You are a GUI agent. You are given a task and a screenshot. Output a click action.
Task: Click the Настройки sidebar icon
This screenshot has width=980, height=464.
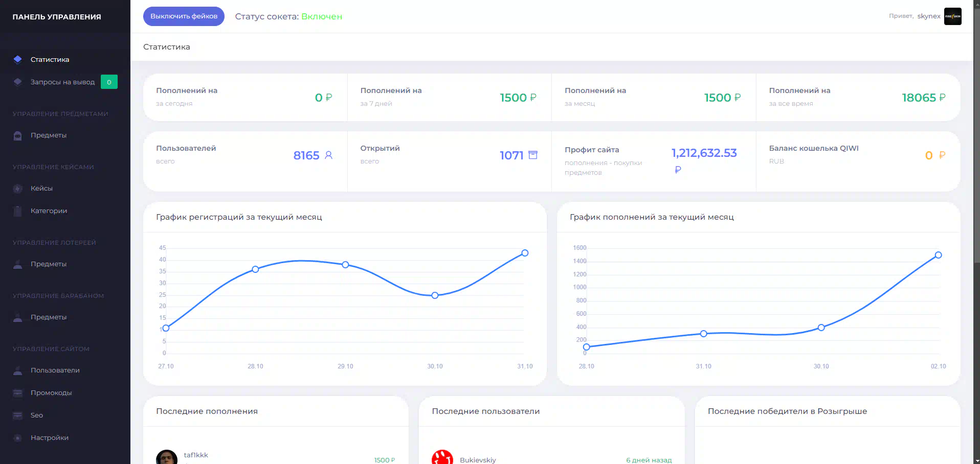tap(18, 438)
